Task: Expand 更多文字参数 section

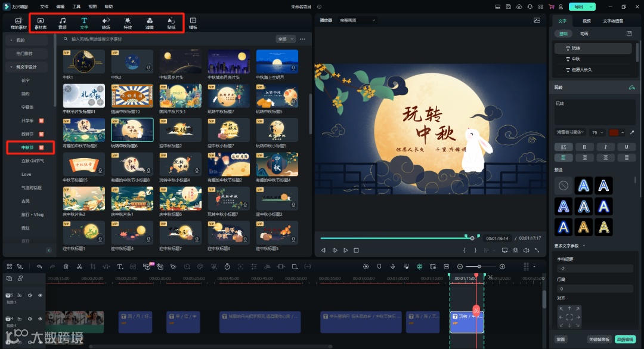Action: 569,246
